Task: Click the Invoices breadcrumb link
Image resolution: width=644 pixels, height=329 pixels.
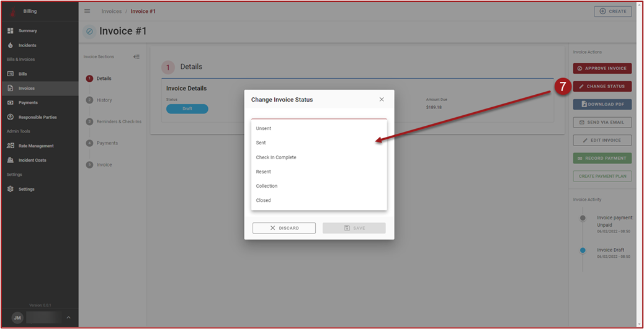Action: (112, 11)
